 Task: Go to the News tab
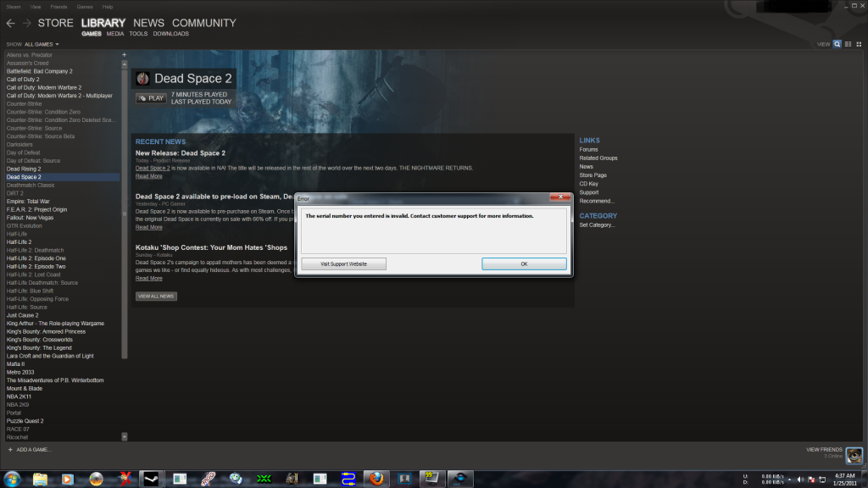[x=148, y=23]
